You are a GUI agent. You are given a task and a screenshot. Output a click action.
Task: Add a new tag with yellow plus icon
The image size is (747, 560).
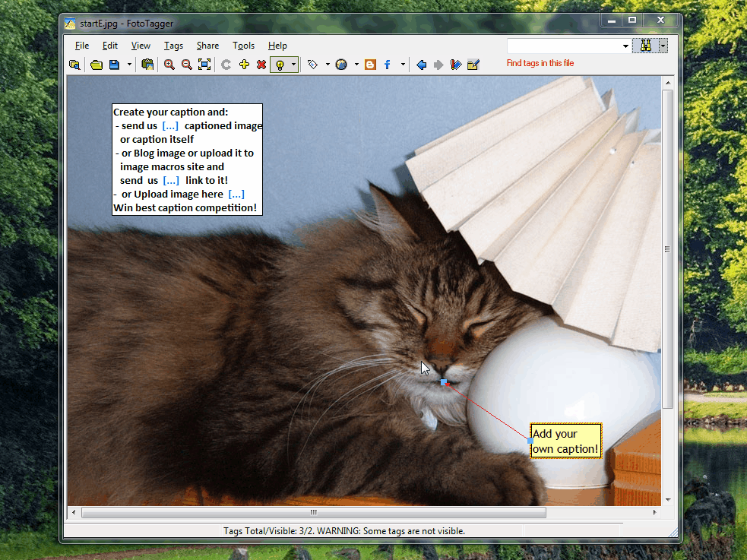tap(245, 65)
